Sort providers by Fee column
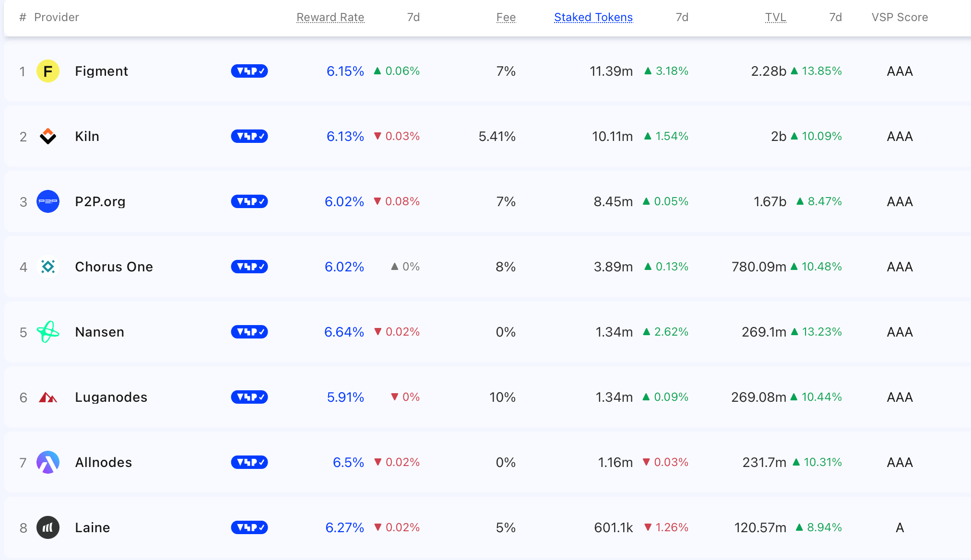Viewport: 971px width, 560px height. 506,17
